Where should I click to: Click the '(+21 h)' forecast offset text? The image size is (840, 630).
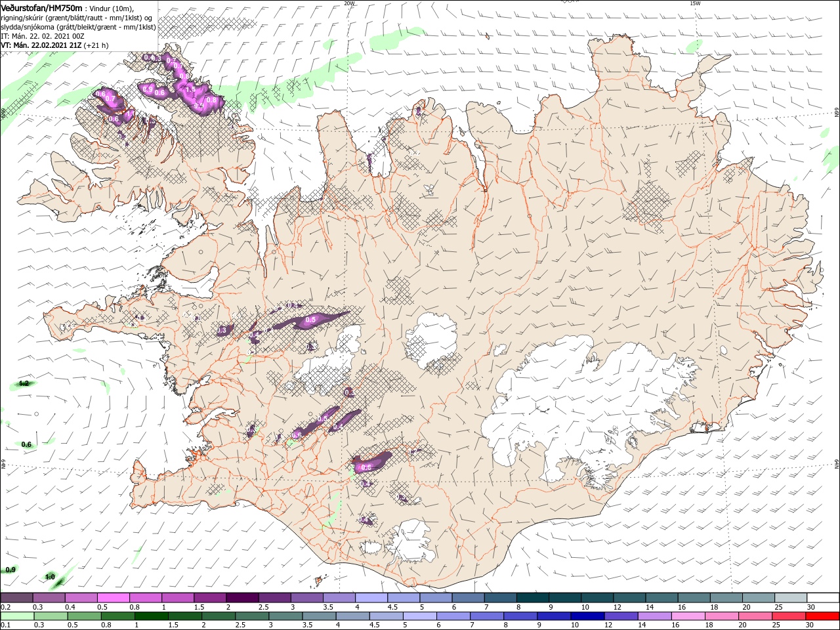[x=96, y=45]
